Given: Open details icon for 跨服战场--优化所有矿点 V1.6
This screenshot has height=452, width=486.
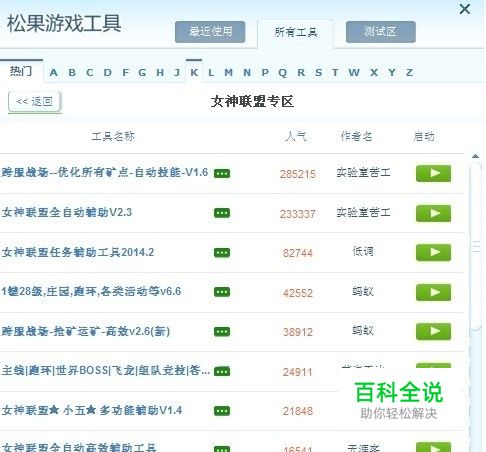Looking at the screenshot, I should [222, 174].
